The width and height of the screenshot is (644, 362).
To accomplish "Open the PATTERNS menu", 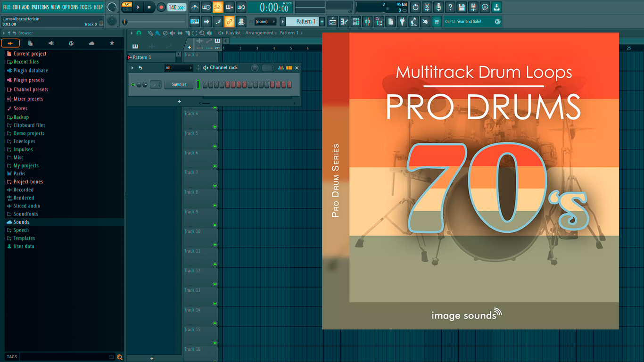I will (x=40, y=7).
